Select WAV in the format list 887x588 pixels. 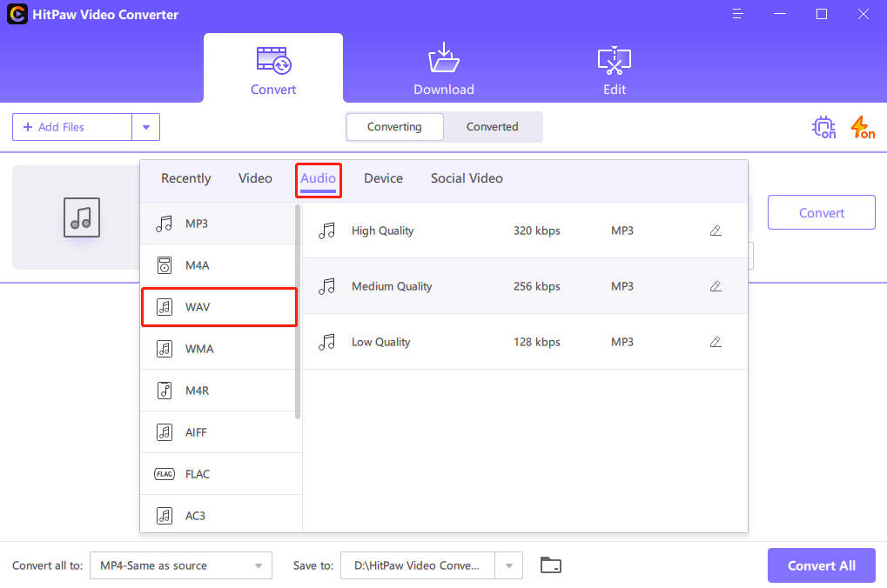pyautogui.click(x=219, y=307)
